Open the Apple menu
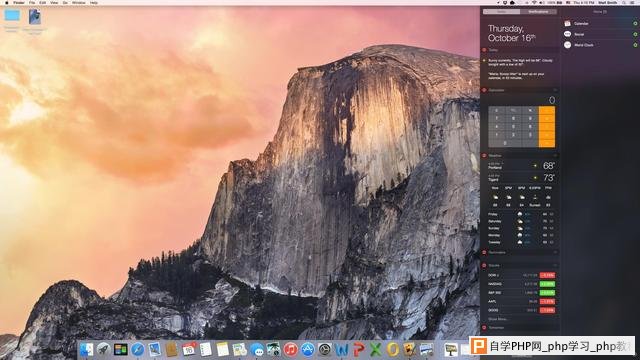 6,2
